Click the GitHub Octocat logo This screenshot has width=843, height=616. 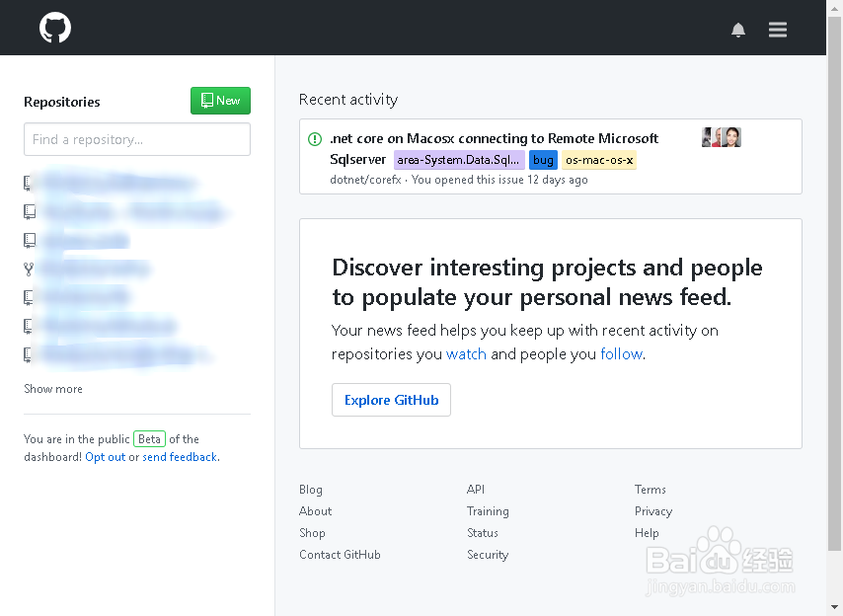tap(55, 28)
